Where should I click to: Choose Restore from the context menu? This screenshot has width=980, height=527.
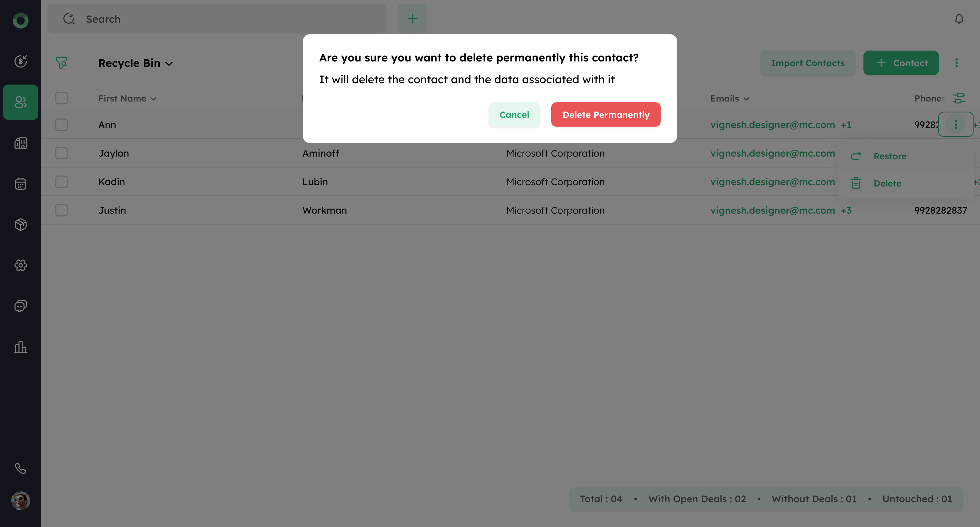889,156
